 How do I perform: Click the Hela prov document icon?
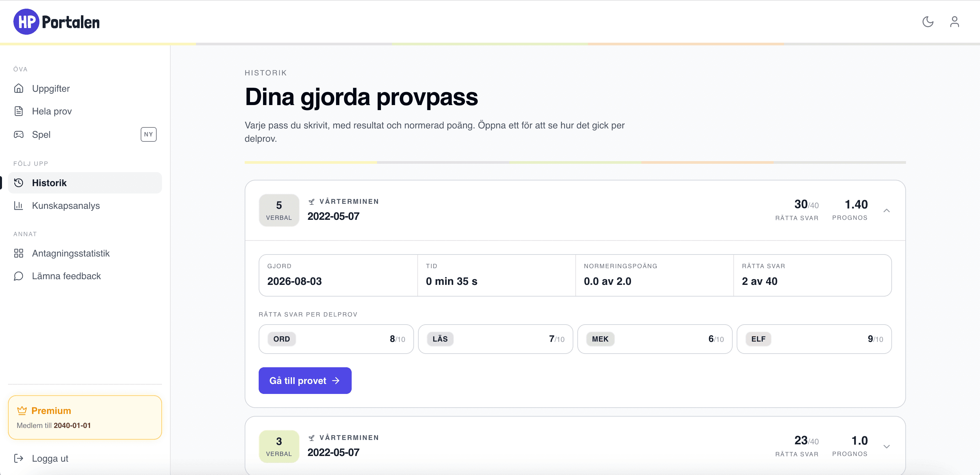point(19,111)
